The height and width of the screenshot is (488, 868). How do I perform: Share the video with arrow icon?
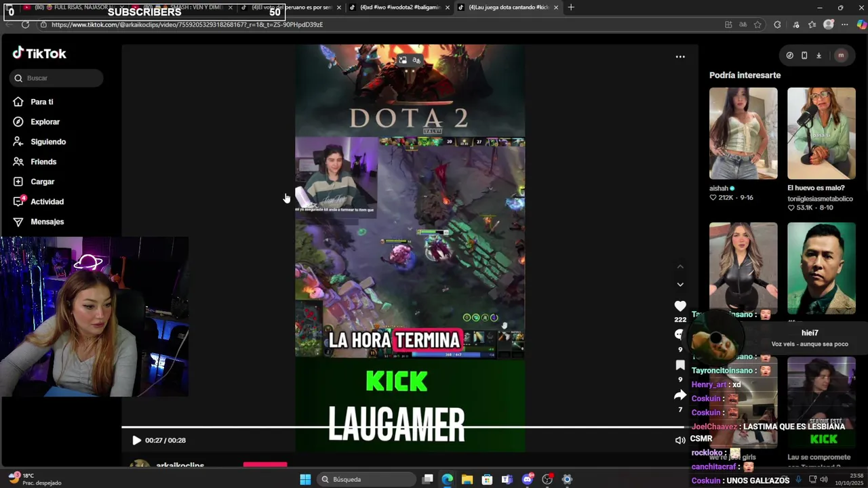point(680,395)
